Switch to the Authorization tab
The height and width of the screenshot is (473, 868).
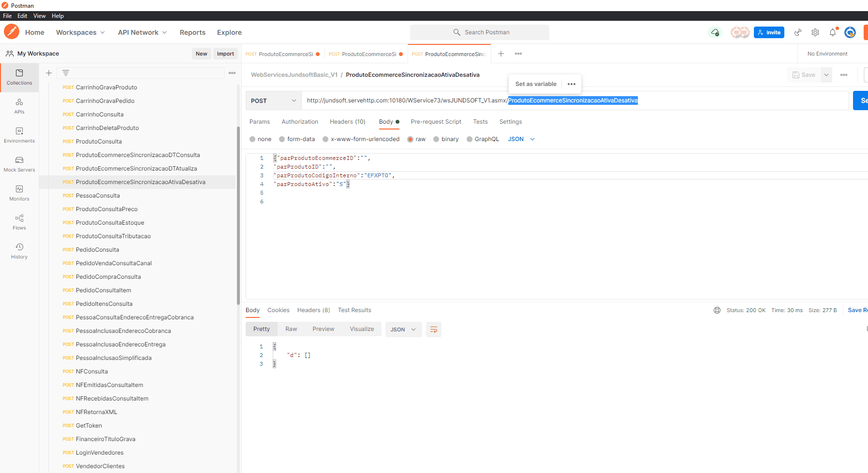300,122
